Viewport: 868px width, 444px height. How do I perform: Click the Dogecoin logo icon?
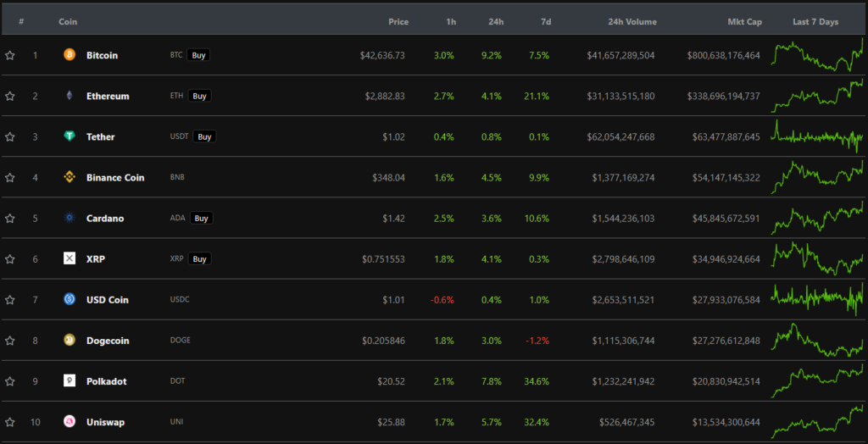click(70, 341)
